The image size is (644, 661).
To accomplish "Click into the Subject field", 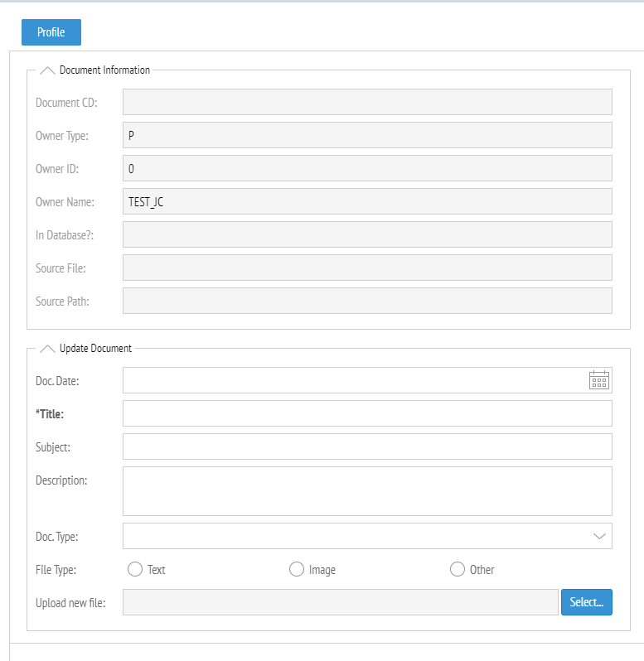I will pos(367,446).
